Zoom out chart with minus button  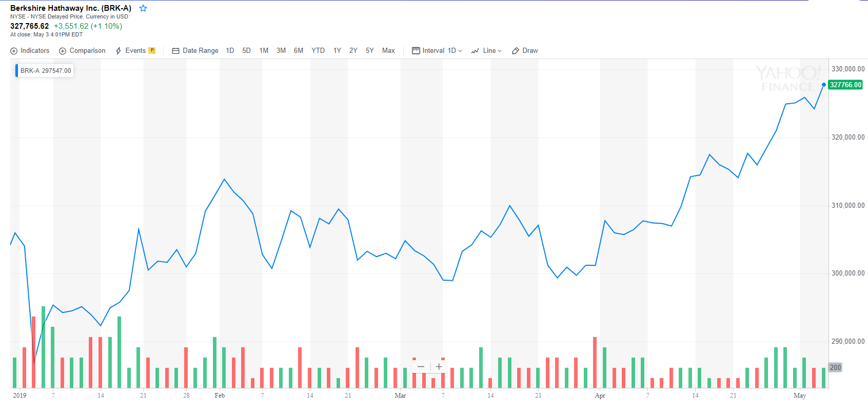pos(421,366)
